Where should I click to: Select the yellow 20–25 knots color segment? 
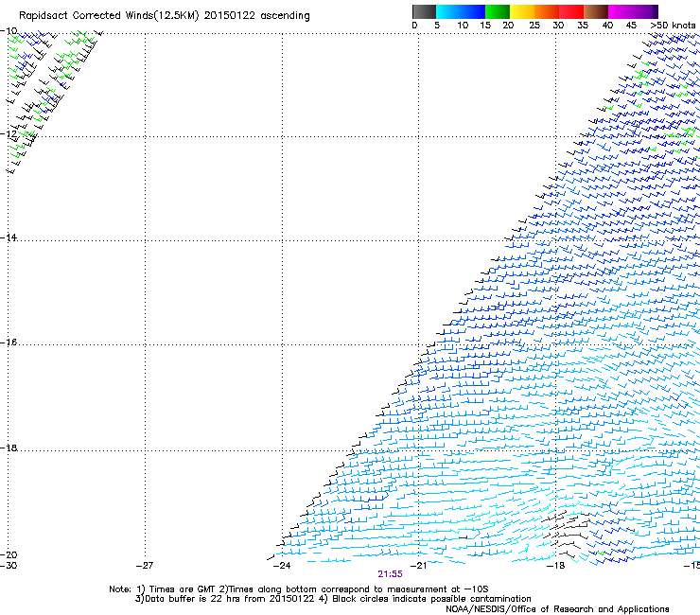coord(521,11)
